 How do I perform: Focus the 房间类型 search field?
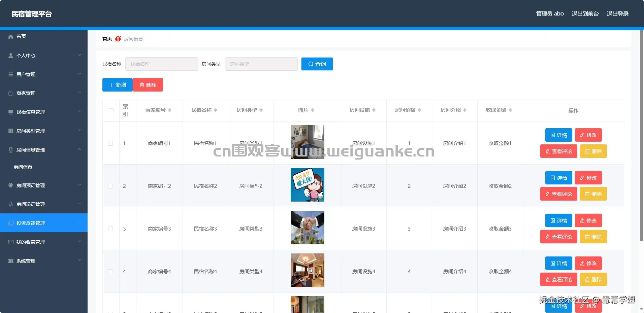(261, 64)
